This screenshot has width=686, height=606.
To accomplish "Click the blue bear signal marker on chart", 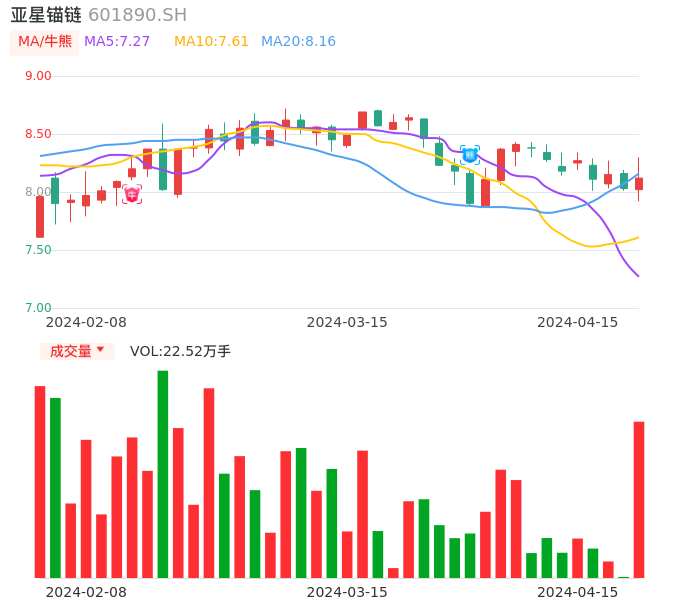I will click(469, 155).
